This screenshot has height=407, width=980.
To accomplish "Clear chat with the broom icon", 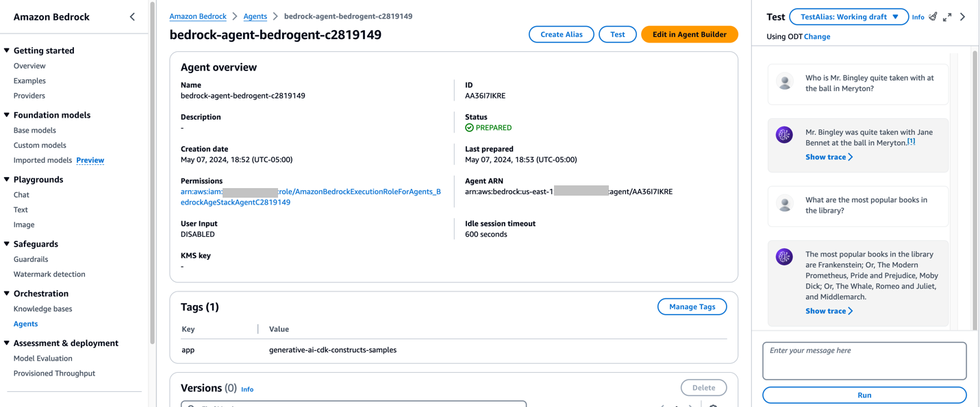I will [933, 16].
